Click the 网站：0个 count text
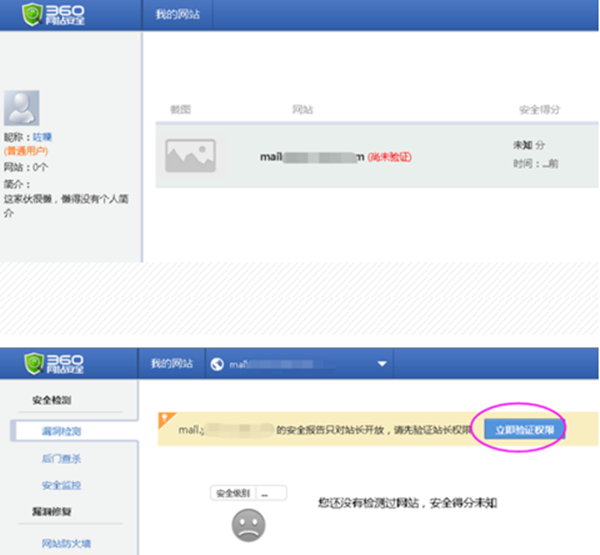600x555 pixels. [x=26, y=167]
